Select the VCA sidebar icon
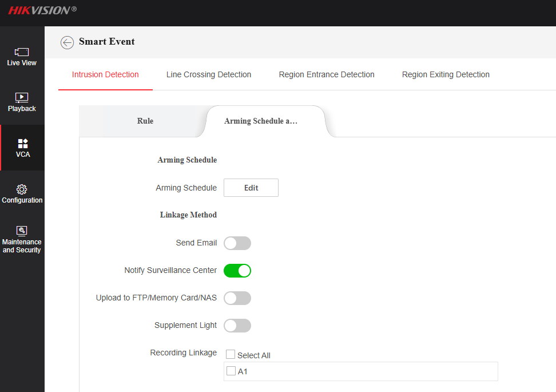 [x=22, y=148]
